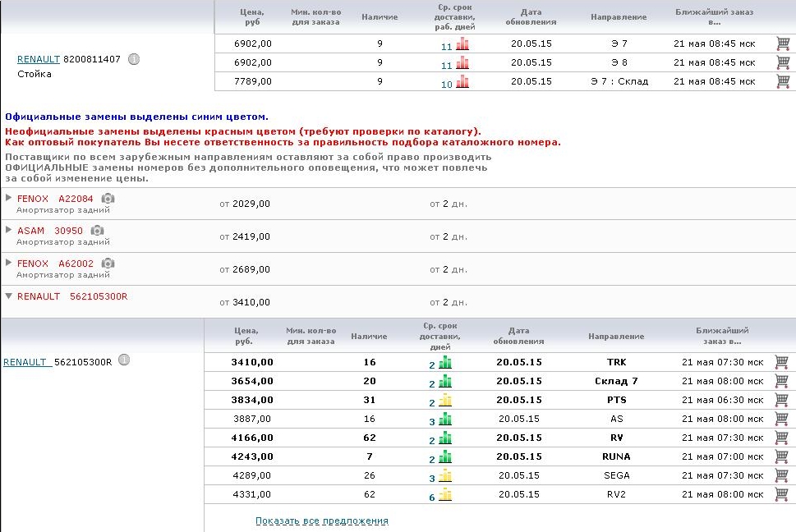Select stock value 7 in RUNA row
The height and width of the screenshot is (532, 796).
click(x=370, y=456)
